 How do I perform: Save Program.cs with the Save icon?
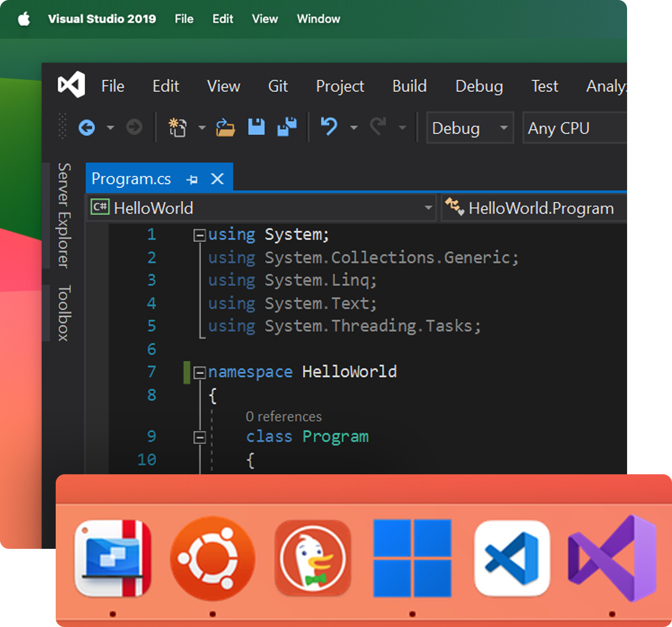256,127
